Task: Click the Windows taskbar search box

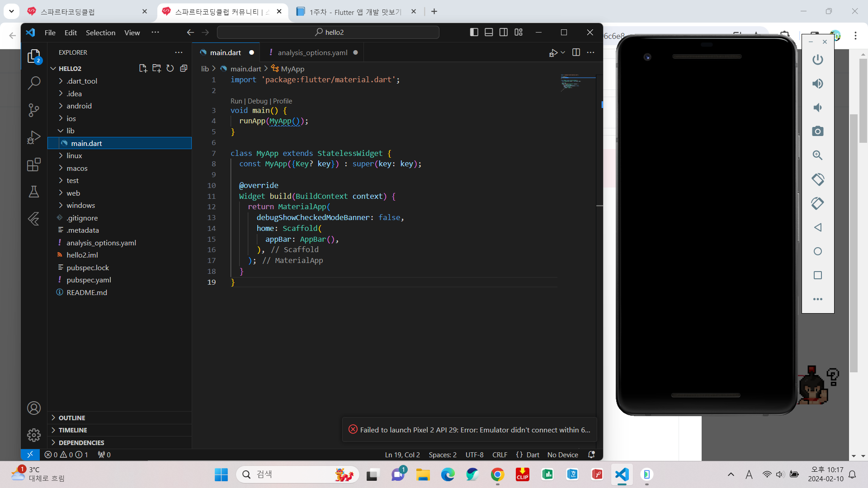Action: [x=297, y=474]
